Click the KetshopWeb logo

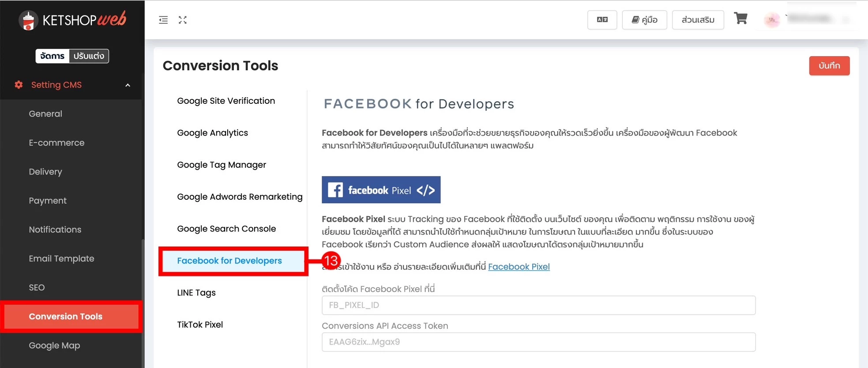click(x=72, y=20)
